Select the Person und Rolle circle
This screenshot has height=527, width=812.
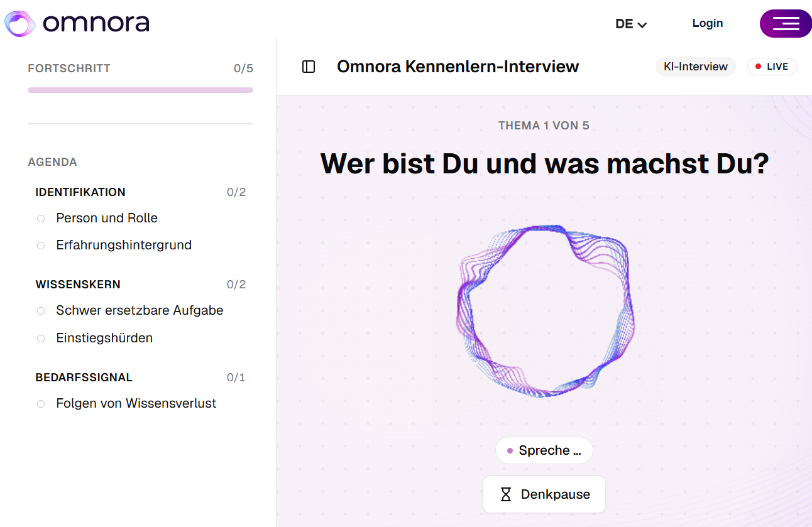[x=41, y=219]
